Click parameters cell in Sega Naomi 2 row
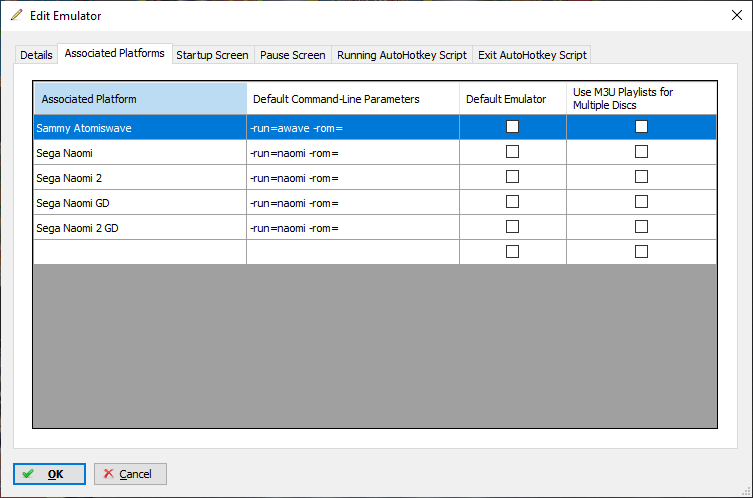Screen dimensions: 753x498 click(x=353, y=178)
